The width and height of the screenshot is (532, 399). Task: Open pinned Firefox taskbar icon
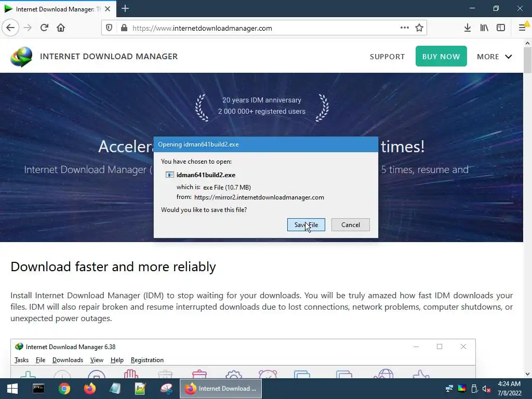click(89, 389)
